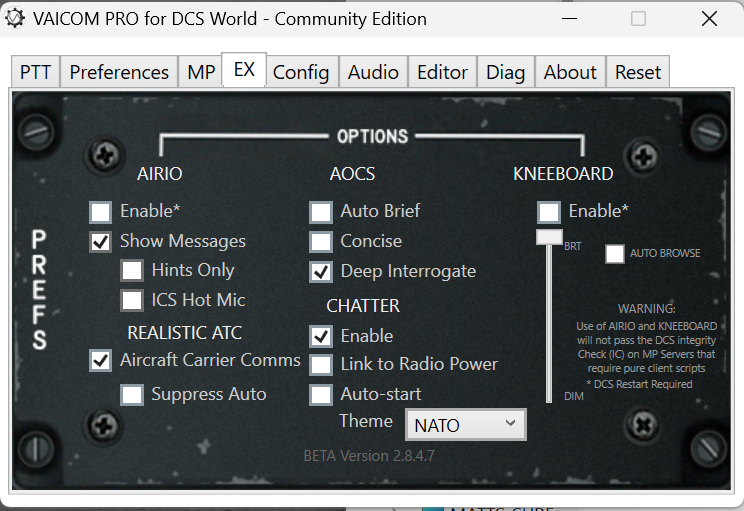The image size is (744, 511).
Task: Enable ICS Hot Mic
Action: point(132,301)
